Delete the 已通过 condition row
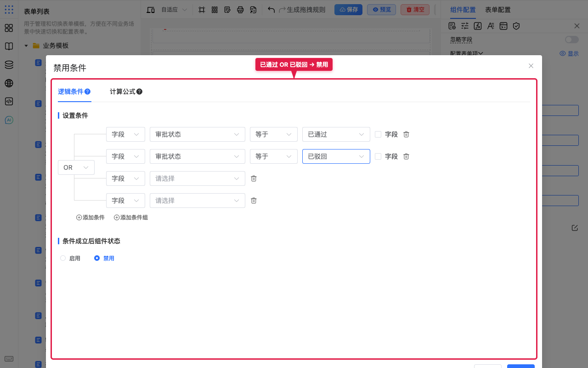The image size is (588, 368). click(x=406, y=134)
